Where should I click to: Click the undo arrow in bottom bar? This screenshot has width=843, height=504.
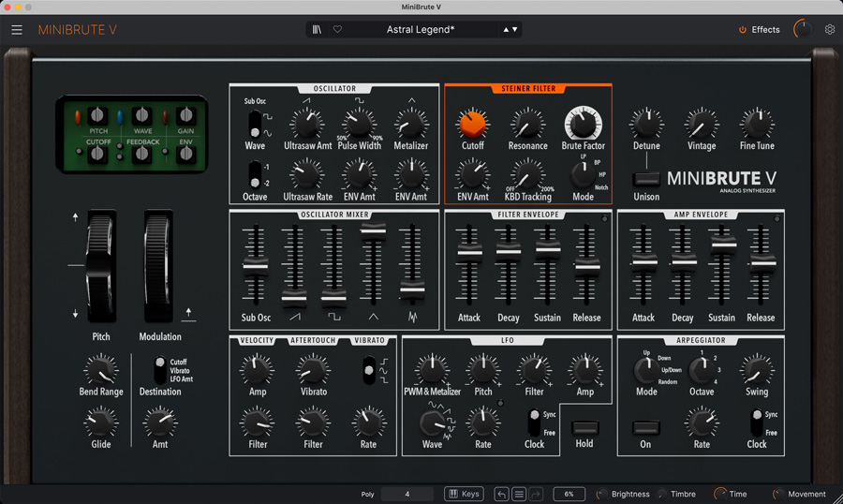coord(501,494)
